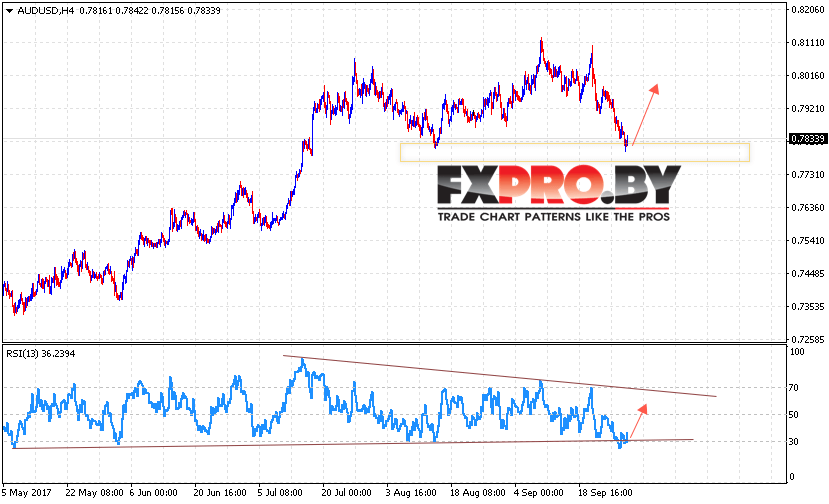Click the 18 Sep 16:00 time label
Image resolution: width=829 pixels, height=504 pixels.
click(x=606, y=493)
